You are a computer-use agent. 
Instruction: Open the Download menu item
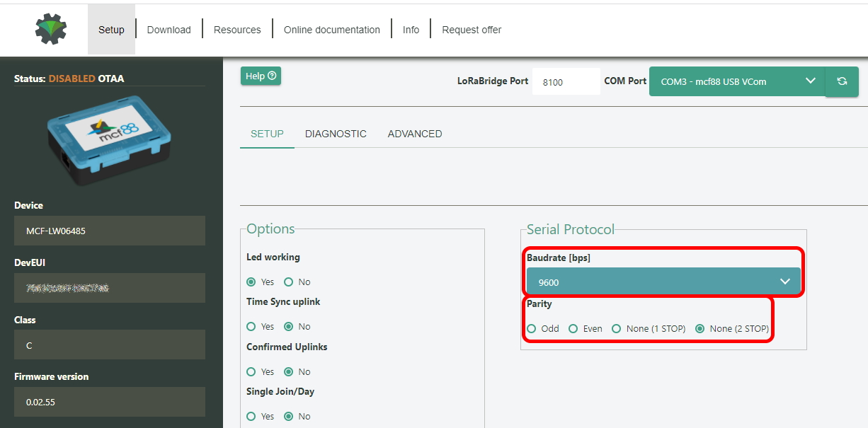(169, 30)
